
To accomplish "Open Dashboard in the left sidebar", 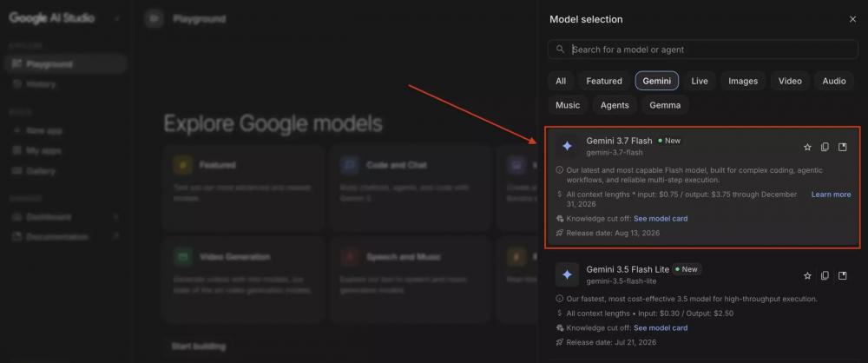I will (65, 217).
